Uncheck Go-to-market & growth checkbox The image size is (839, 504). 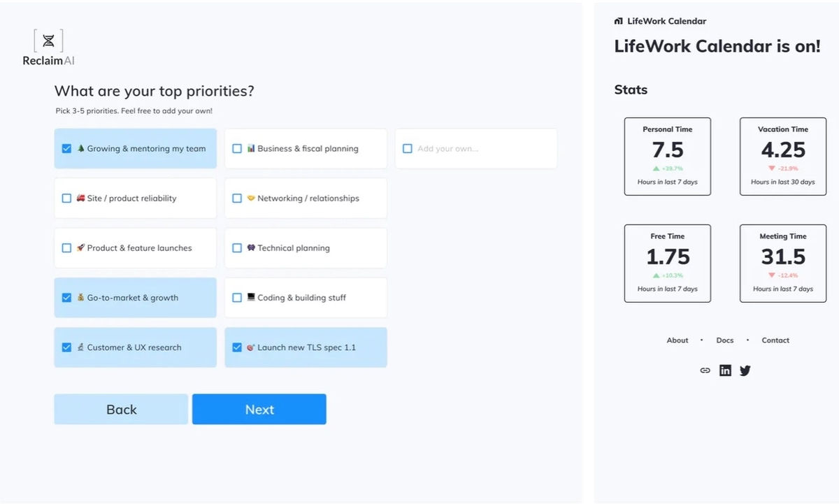67,298
